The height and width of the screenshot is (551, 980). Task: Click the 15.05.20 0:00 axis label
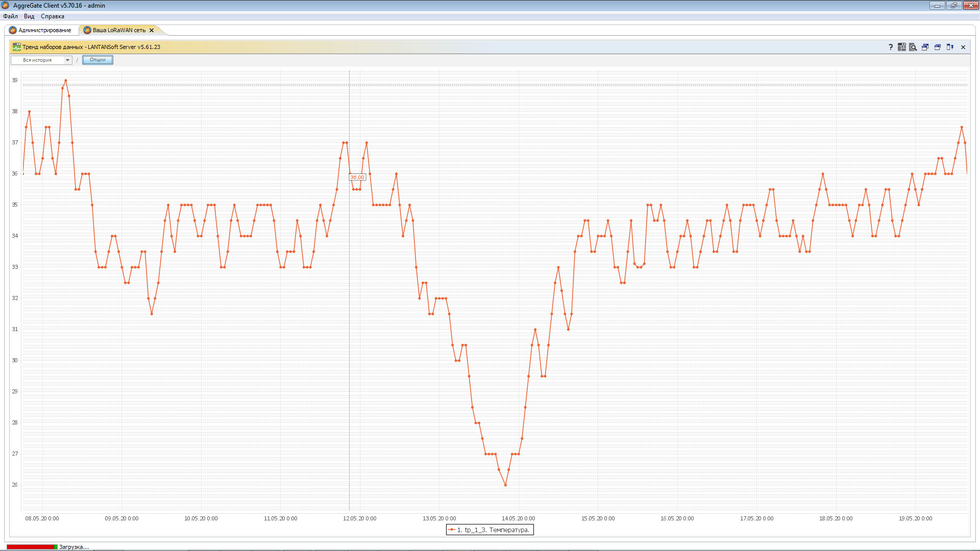(598, 518)
